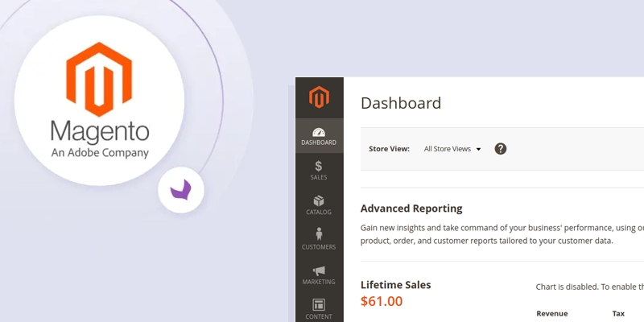Image resolution: width=644 pixels, height=322 pixels.
Task: Open the Dashboard gauge icon in the sidebar
Action: [319, 133]
